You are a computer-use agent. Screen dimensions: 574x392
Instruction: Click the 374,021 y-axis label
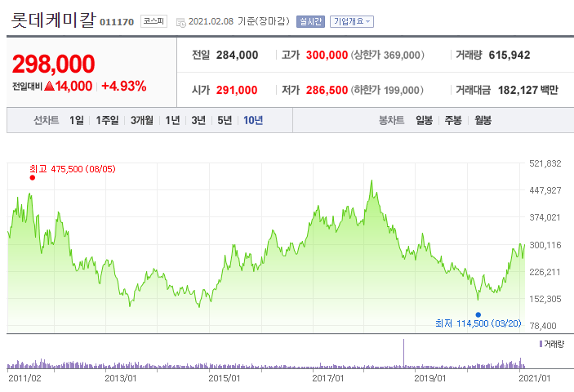coord(545,218)
